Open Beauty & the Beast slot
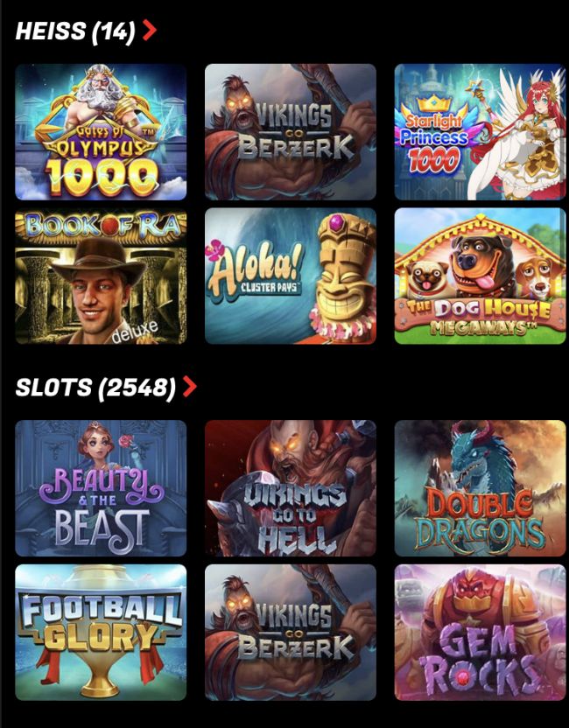 (101, 488)
